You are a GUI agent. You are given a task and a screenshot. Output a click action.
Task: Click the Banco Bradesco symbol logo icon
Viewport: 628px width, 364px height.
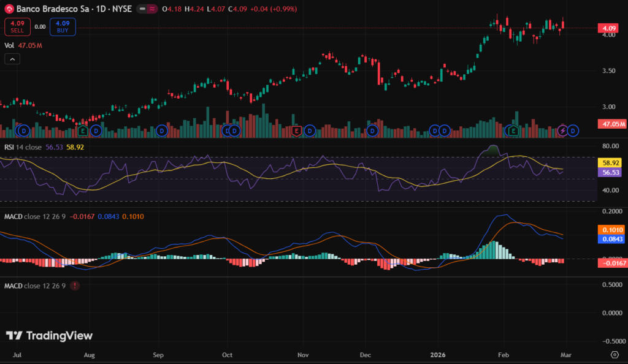point(9,10)
